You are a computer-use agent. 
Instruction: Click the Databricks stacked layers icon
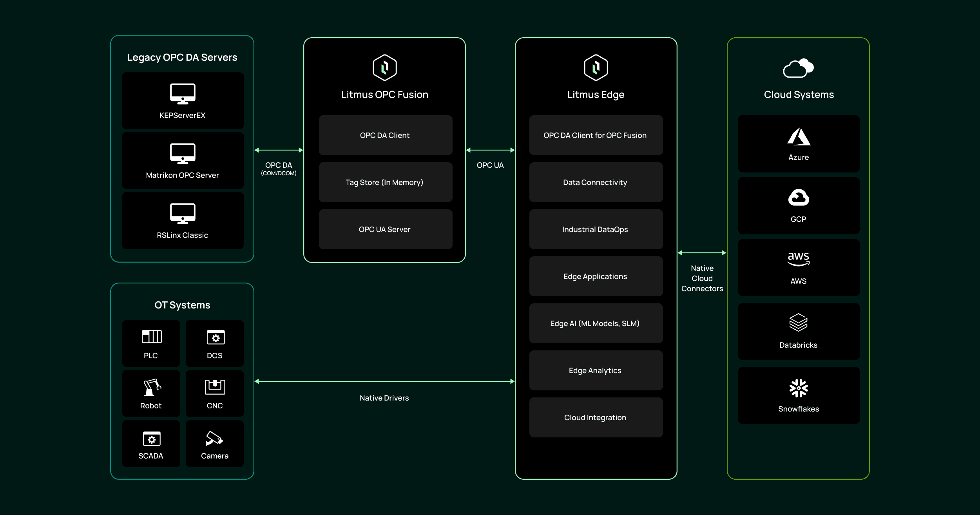click(799, 323)
